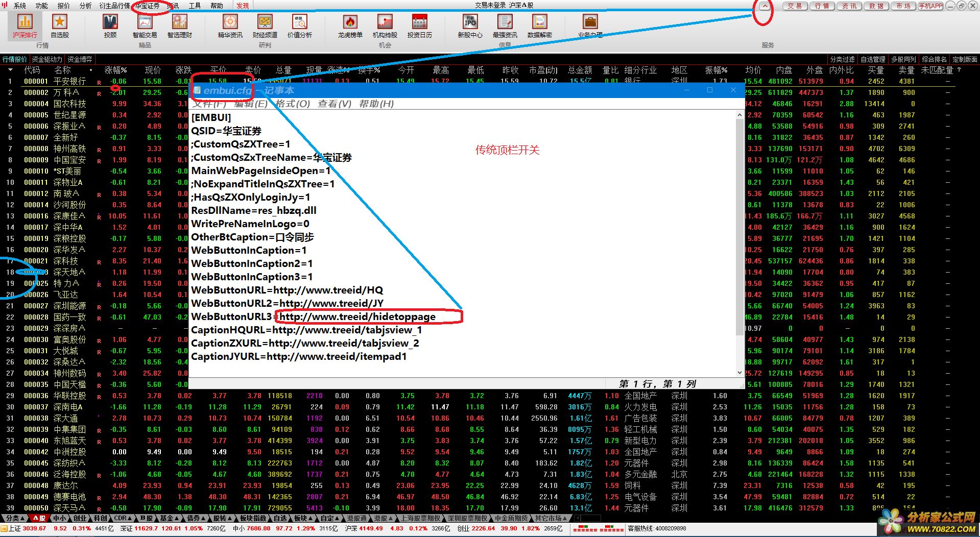
Task: Open the 分析 menu
Action: (86, 6)
